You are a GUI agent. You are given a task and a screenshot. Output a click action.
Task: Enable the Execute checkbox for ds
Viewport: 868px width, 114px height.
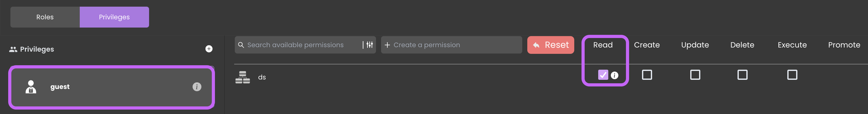point(792,75)
